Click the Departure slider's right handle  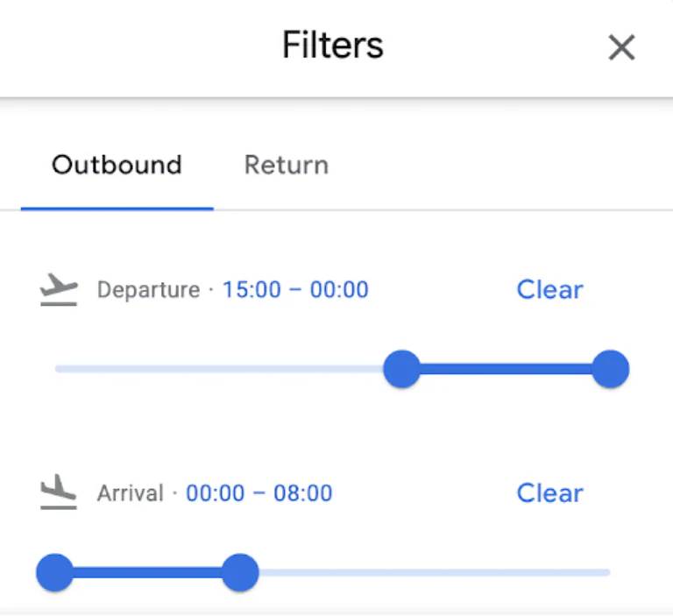coord(611,369)
